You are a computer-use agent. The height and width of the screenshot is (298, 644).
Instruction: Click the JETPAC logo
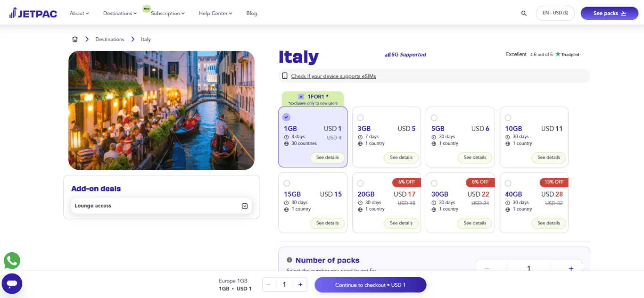(33, 13)
